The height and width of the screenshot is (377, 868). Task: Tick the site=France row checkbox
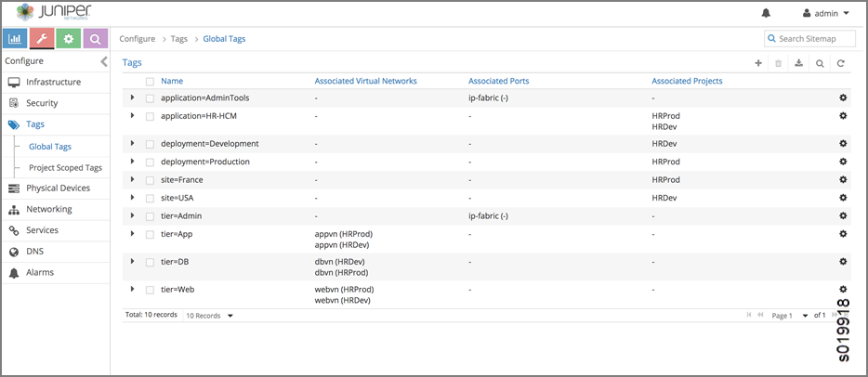(150, 180)
